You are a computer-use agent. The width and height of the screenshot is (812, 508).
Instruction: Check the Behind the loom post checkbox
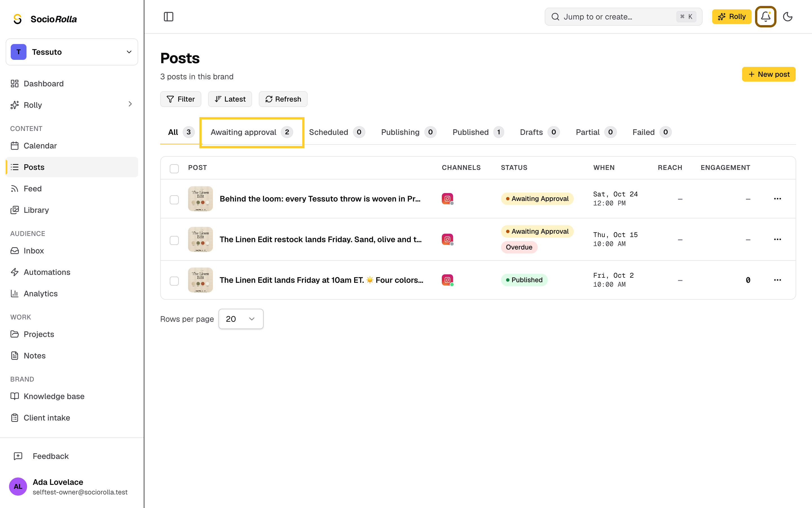tap(174, 200)
